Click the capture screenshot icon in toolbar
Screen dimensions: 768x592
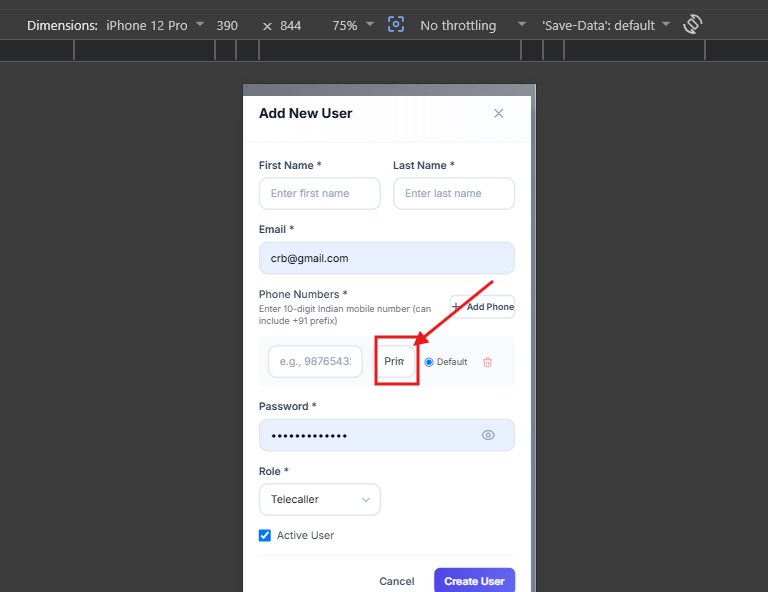396,24
